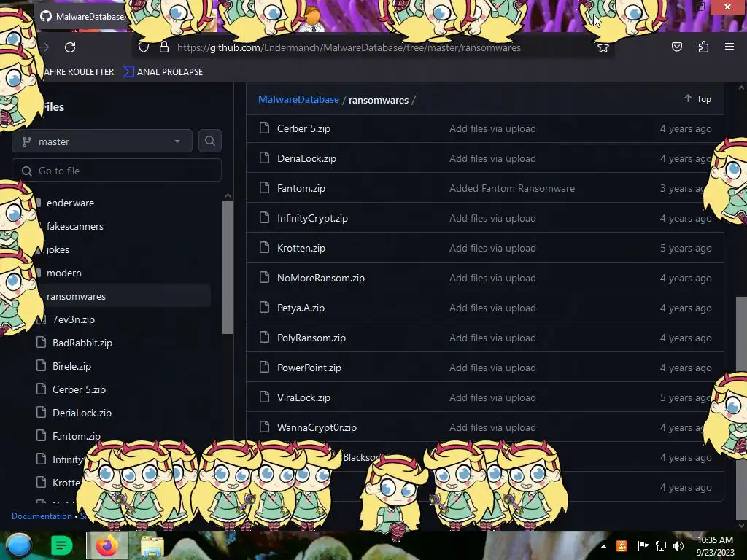Image resolution: width=747 pixels, height=560 pixels.
Task: Open the volume speaker tray icon
Action: [x=678, y=545]
